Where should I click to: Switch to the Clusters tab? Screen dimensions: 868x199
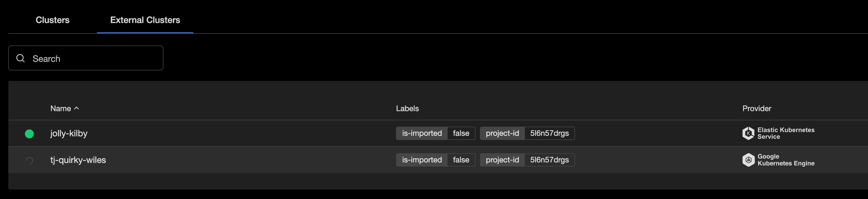click(52, 20)
